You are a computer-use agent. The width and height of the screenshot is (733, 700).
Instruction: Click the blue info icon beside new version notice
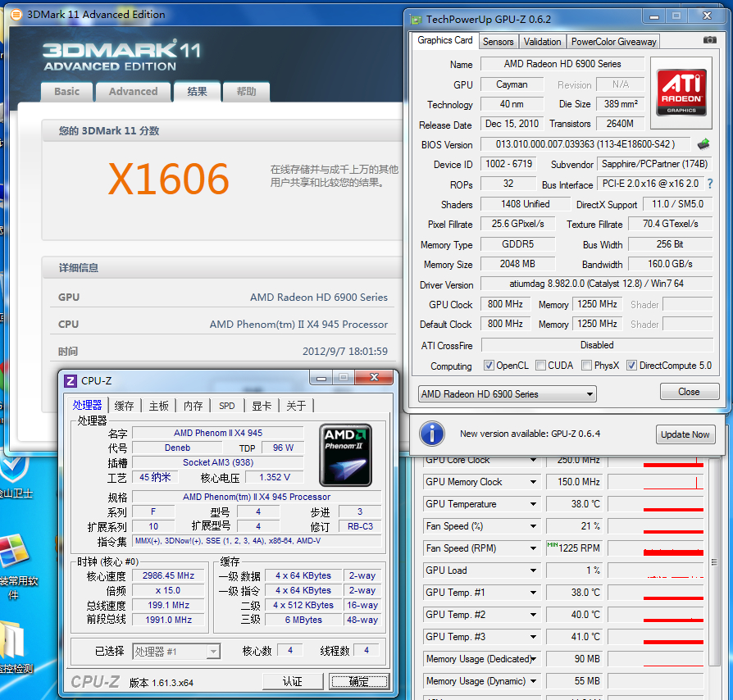[432, 434]
